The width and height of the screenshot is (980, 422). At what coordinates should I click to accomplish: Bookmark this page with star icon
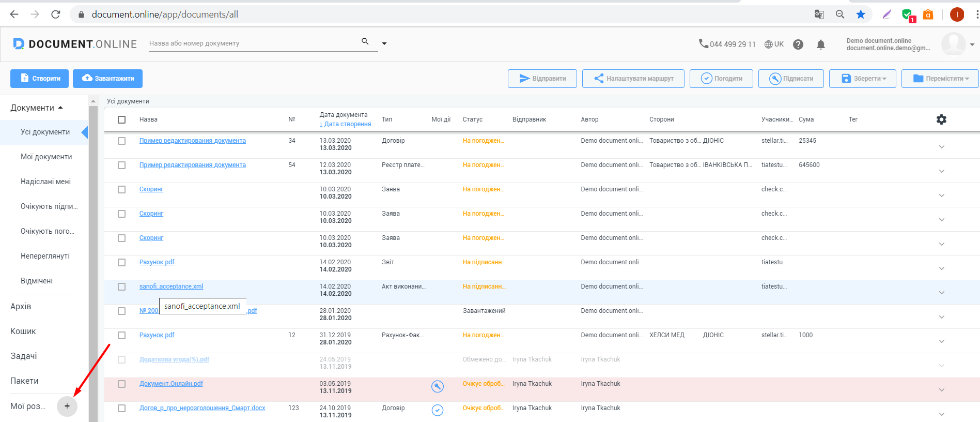861,14
